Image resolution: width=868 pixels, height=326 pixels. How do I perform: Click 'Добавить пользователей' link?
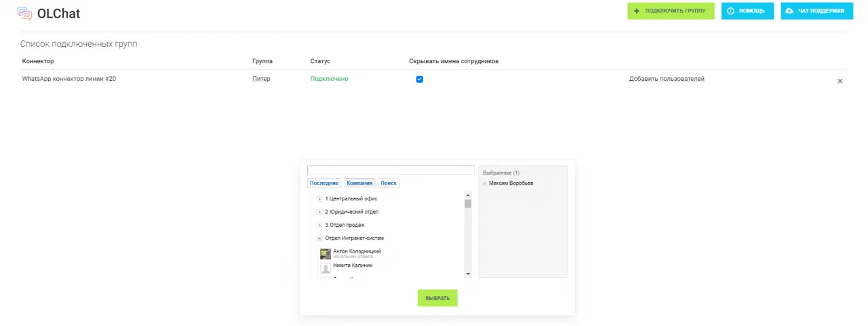pyautogui.click(x=667, y=79)
